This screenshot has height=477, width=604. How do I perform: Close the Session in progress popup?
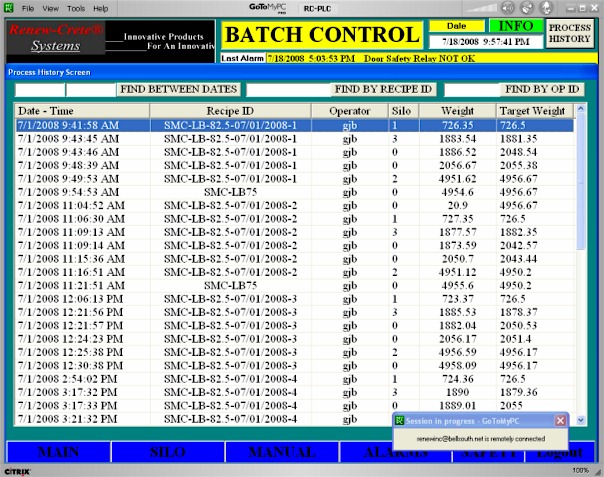tap(560, 421)
